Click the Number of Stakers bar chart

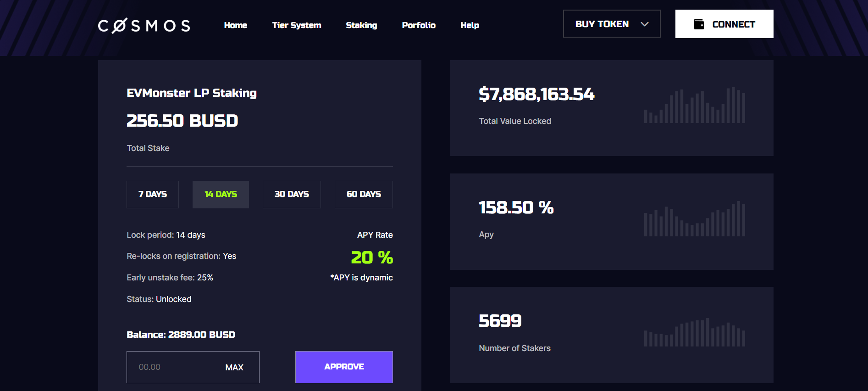pos(694,332)
